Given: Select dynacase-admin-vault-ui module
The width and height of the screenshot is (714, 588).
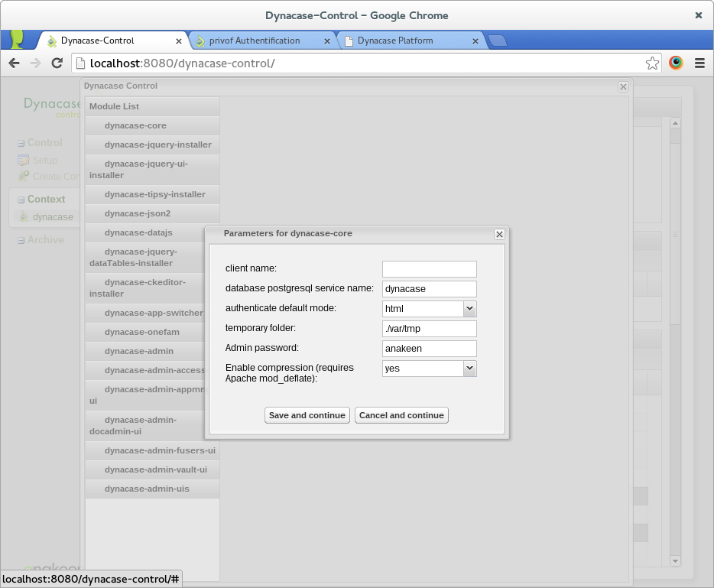Looking at the screenshot, I should click(x=152, y=469).
